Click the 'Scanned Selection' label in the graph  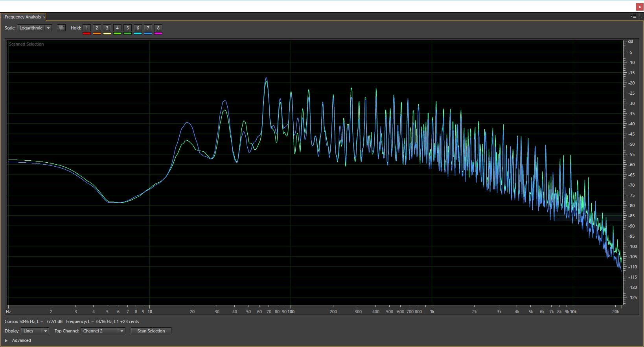pyautogui.click(x=26, y=44)
